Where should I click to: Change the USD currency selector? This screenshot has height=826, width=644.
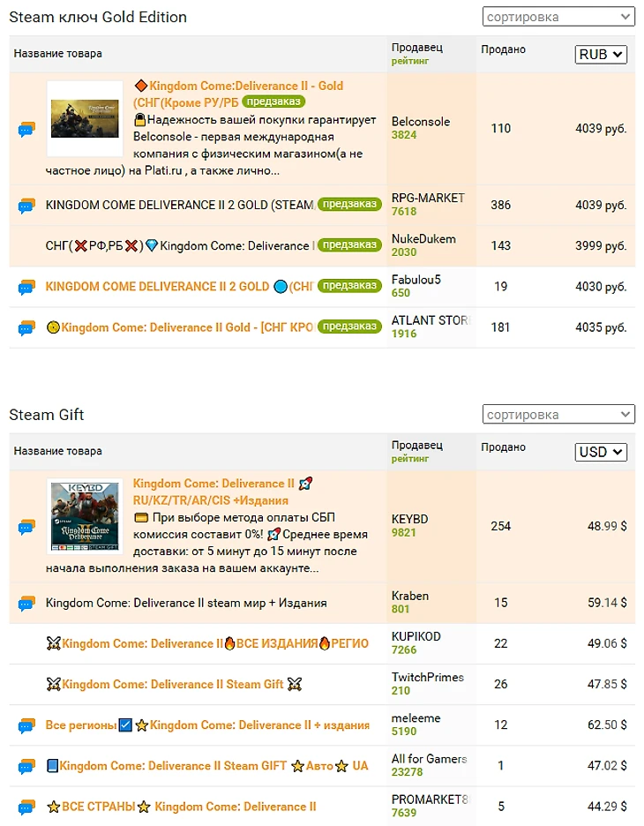click(x=601, y=452)
